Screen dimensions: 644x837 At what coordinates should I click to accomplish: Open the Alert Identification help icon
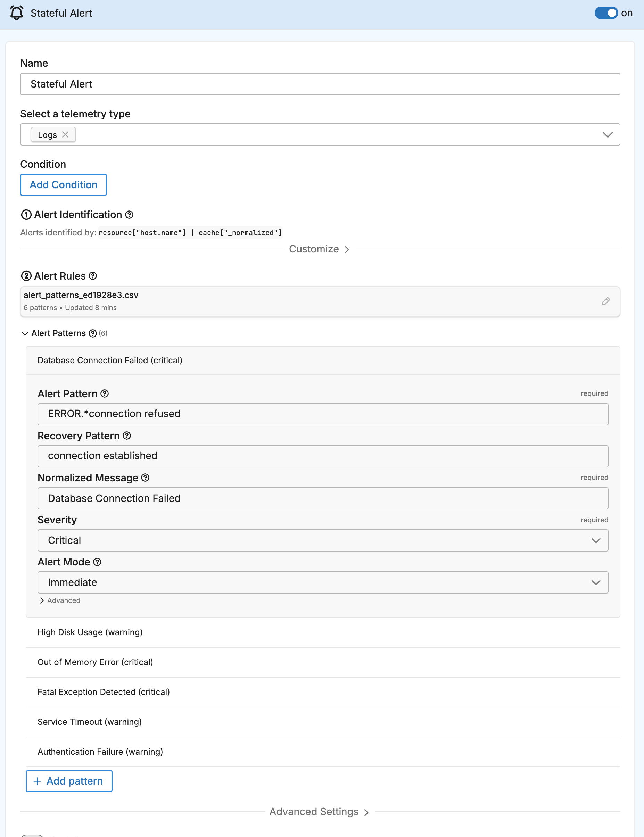(129, 215)
